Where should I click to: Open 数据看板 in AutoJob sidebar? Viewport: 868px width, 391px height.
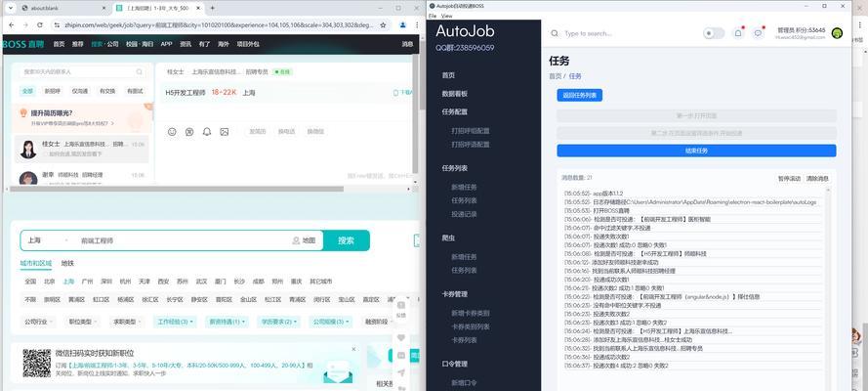pos(454,94)
